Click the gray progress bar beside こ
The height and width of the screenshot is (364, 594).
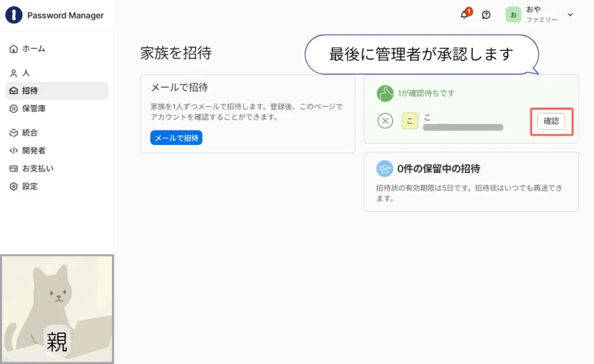pos(462,126)
